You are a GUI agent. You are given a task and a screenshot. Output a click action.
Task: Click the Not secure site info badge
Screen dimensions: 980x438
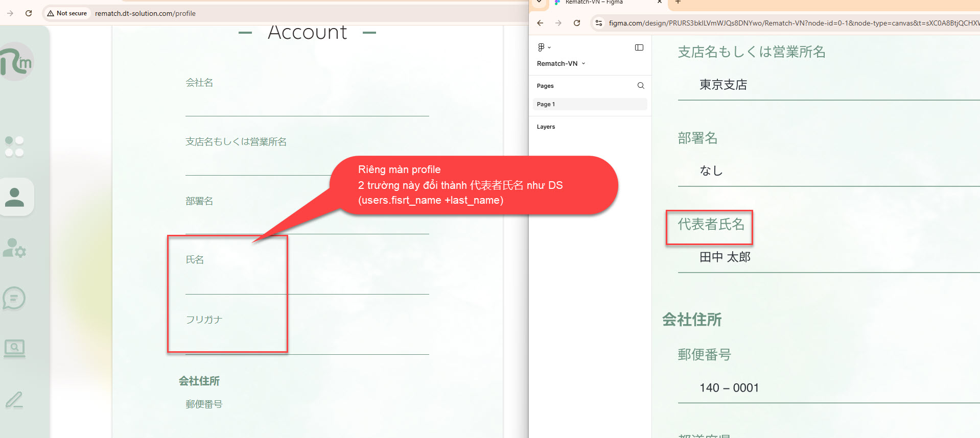67,13
